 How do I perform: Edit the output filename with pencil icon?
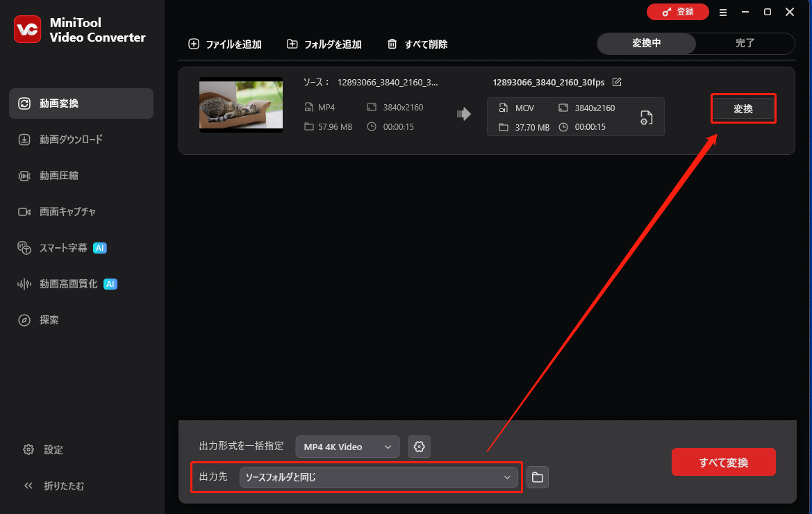coord(617,82)
